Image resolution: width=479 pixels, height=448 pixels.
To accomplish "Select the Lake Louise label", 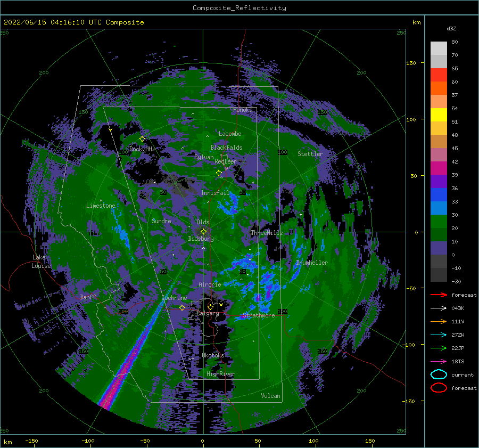I will click(41, 262).
